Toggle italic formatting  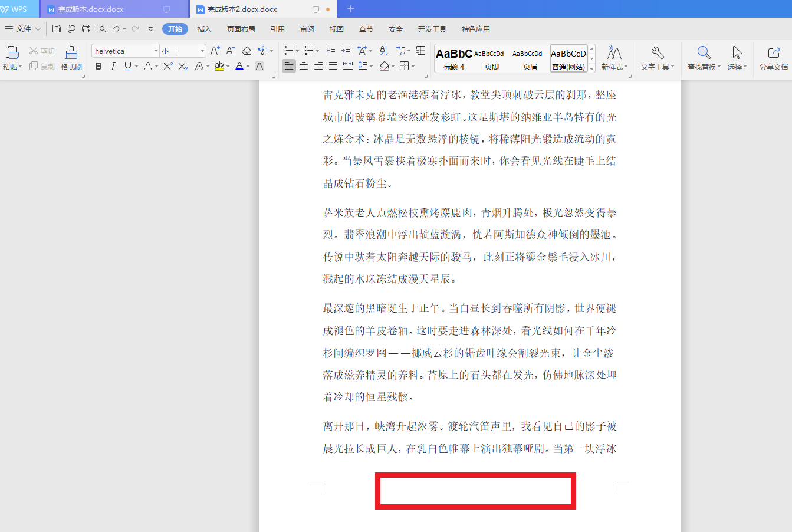pyautogui.click(x=113, y=66)
